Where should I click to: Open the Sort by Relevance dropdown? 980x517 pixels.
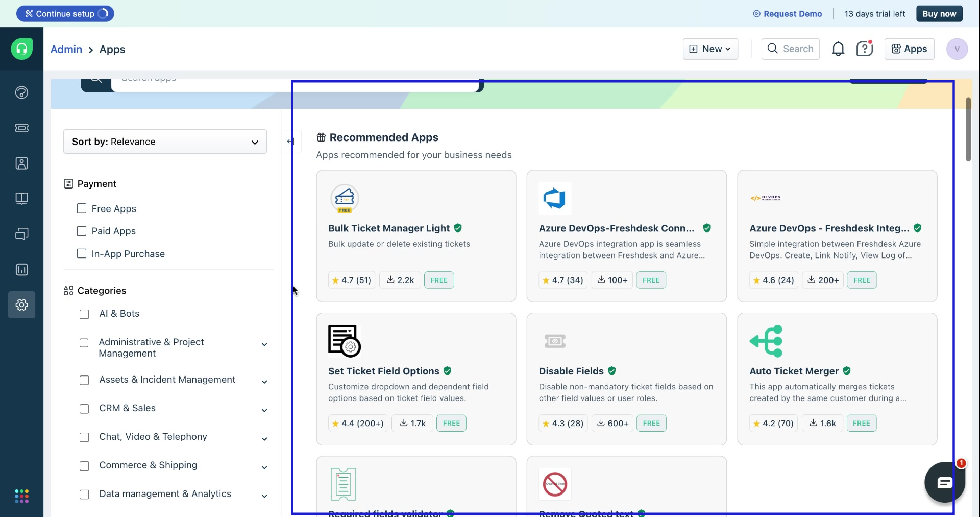click(x=165, y=142)
